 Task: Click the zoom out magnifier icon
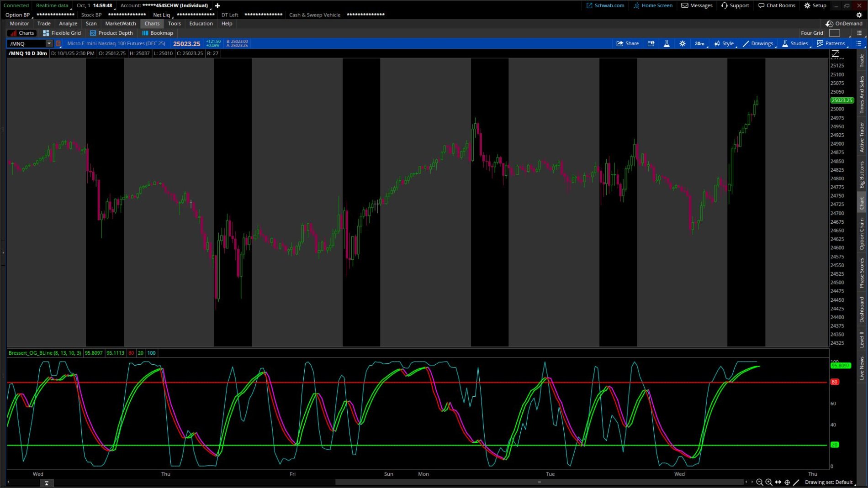[x=759, y=482]
